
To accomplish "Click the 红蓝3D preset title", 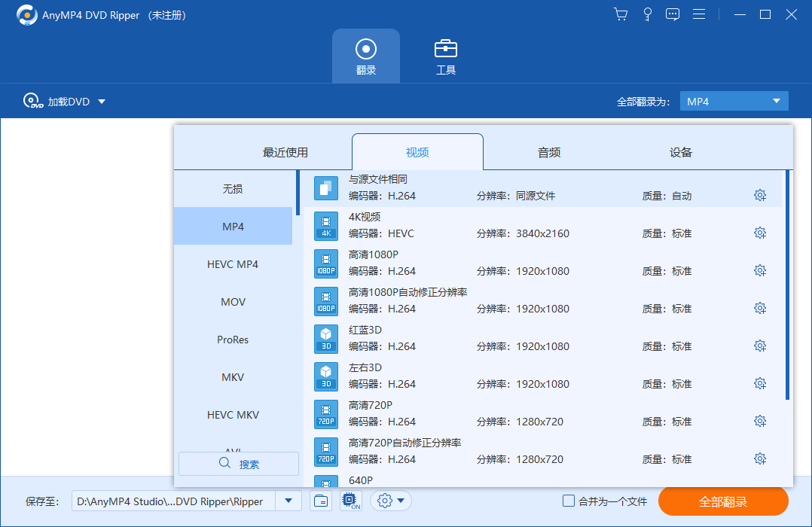I will click(x=365, y=330).
